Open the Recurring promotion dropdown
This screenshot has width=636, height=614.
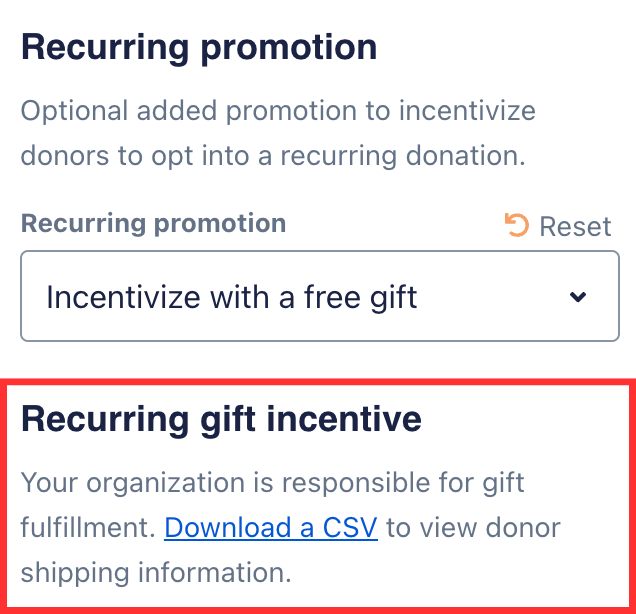coord(320,296)
